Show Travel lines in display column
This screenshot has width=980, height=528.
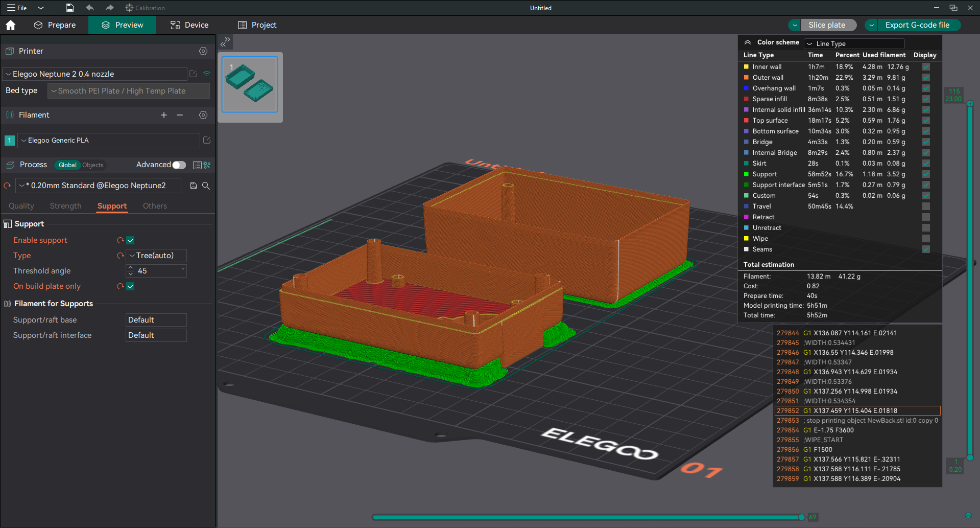(926, 206)
